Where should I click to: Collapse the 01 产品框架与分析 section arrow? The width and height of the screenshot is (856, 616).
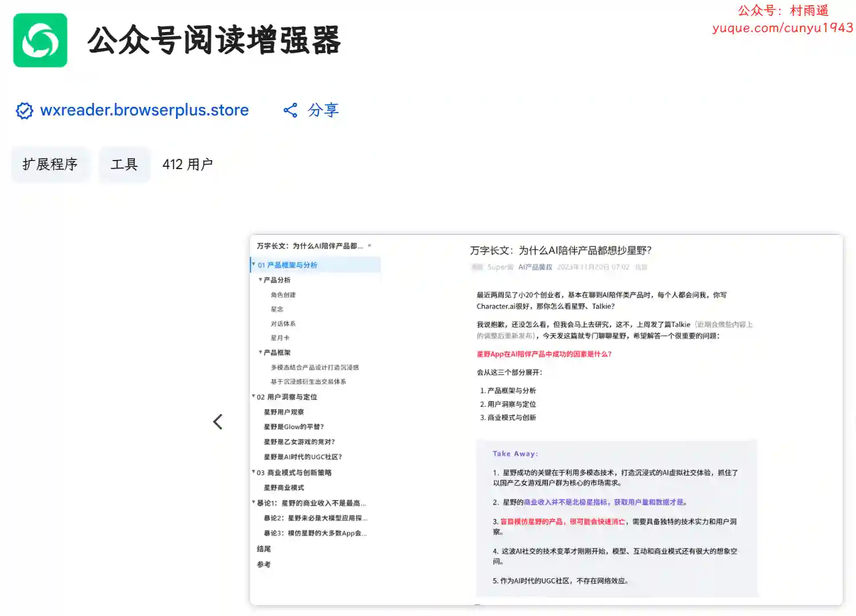253,265
